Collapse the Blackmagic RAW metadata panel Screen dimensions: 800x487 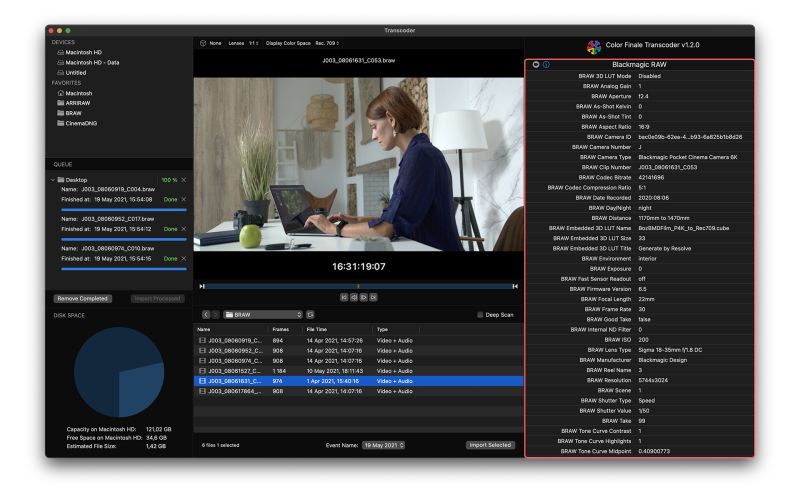(x=536, y=65)
